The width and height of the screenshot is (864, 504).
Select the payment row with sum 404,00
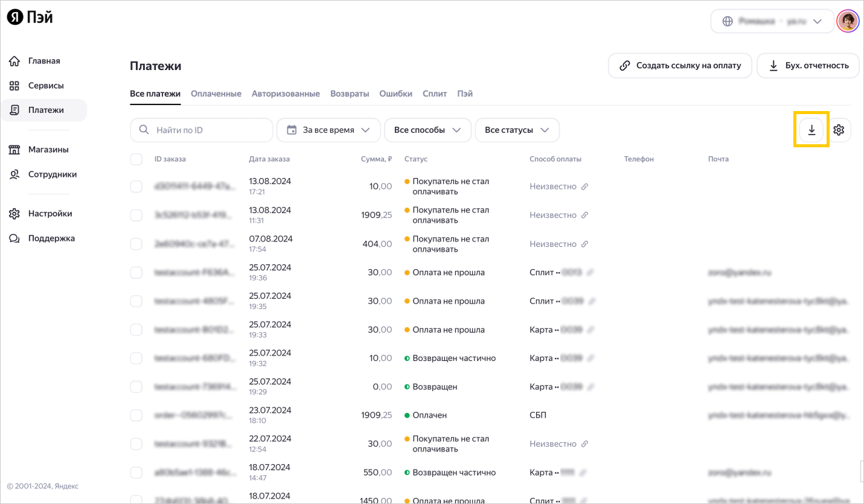tap(136, 244)
